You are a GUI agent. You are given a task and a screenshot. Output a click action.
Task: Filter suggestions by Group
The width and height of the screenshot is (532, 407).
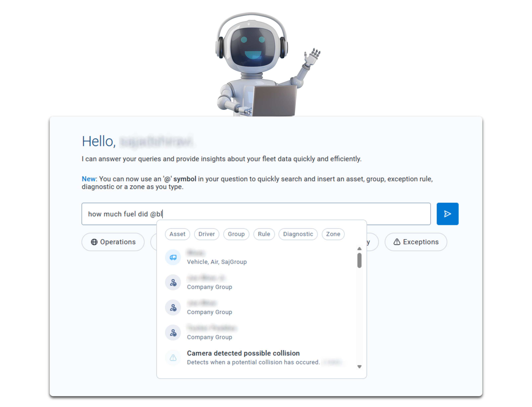236,234
